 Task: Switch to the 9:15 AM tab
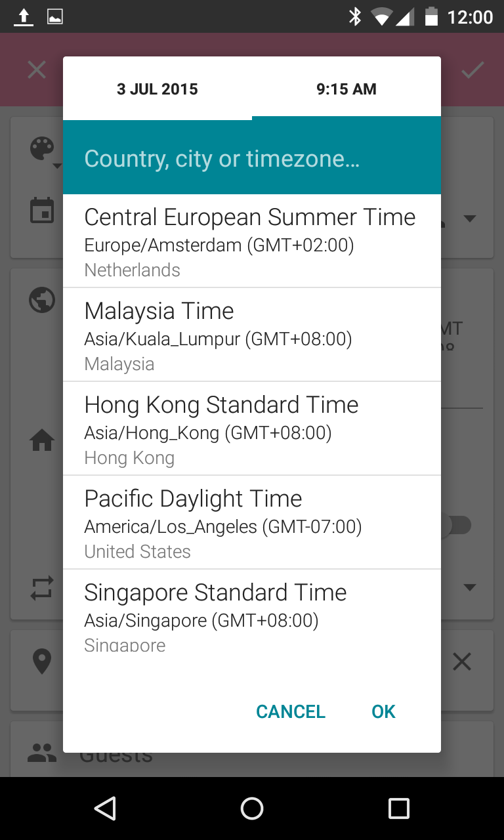click(x=346, y=89)
